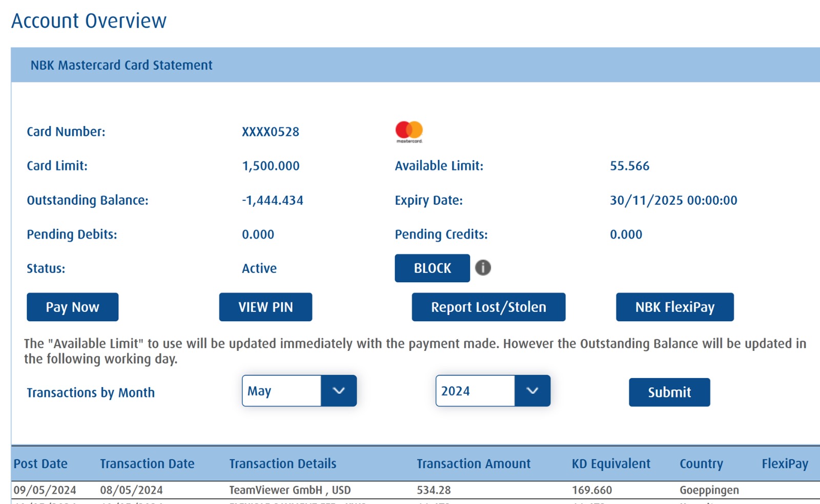The width and height of the screenshot is (820, 504).
Task: Open the May month dropdown
Action: pyautogui.click(x=299, y=391)
